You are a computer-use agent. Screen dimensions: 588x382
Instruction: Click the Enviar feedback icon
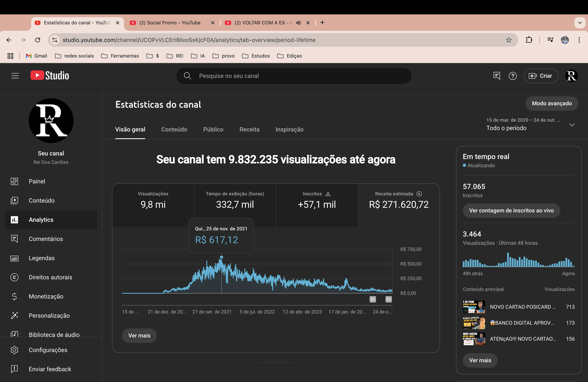tap(14, 369)
